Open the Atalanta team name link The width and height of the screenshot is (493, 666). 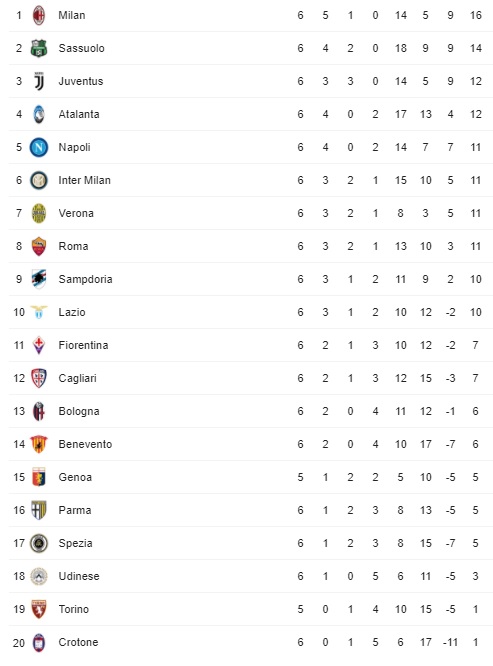[79, 114]
